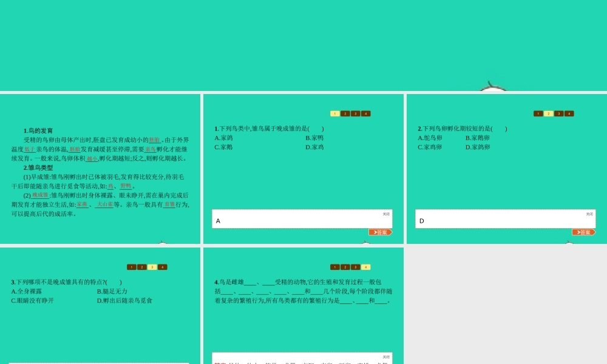Click option A.鸵鸟卵 in question 2
This screenshot has height=364, width=607.
430,138
